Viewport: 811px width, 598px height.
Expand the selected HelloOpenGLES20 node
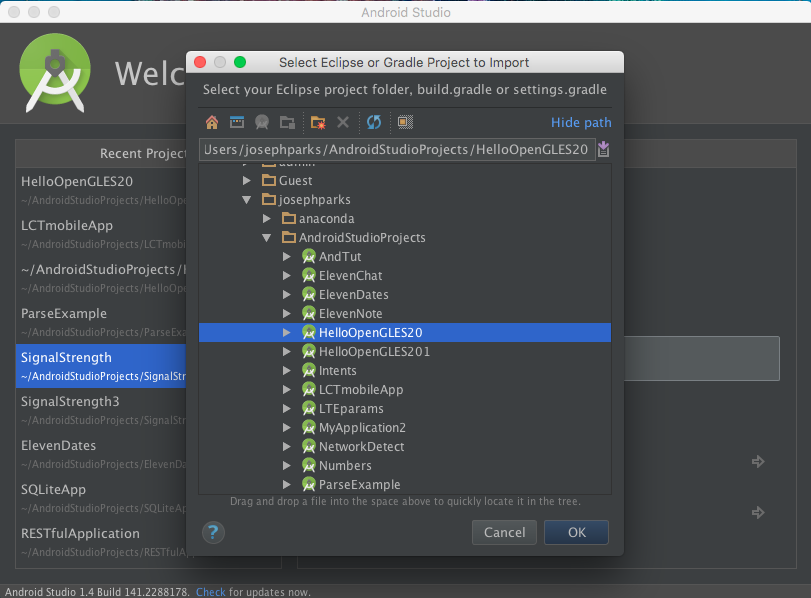coord(287,333)
